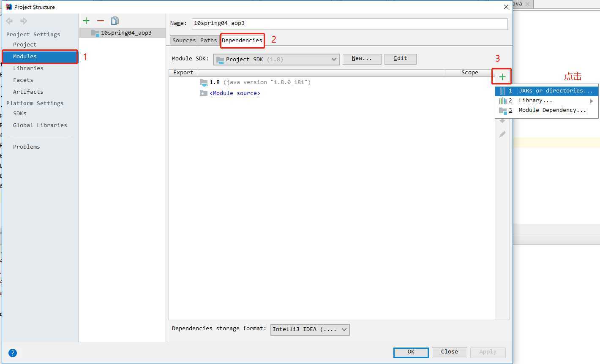Open Global Libraries settings
This screenshot has width=600, height=364.
pyautogui.click(x=40, y=125)
